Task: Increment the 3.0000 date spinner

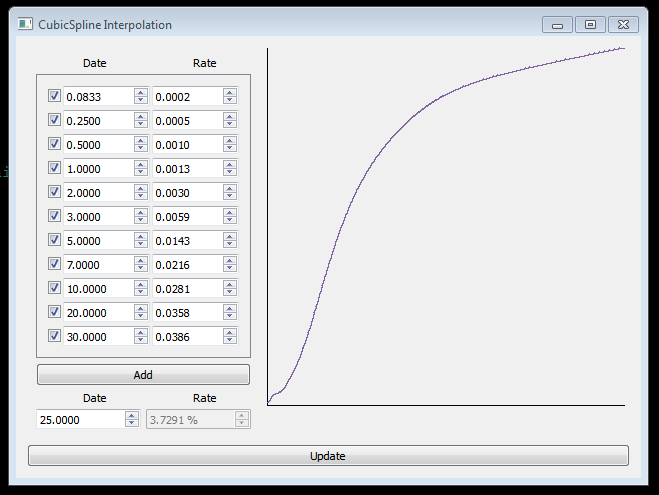Action: tap(141, 212)
